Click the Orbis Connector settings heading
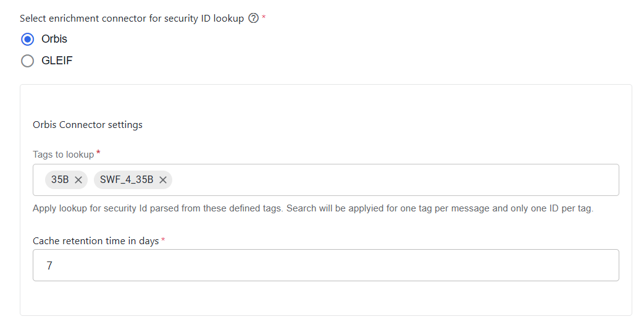This screenshot has height=327, width=644. tap(88, 125)
